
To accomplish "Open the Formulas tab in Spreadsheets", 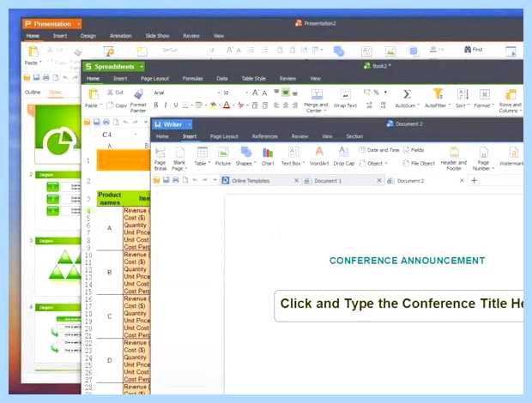I will 193,79.
